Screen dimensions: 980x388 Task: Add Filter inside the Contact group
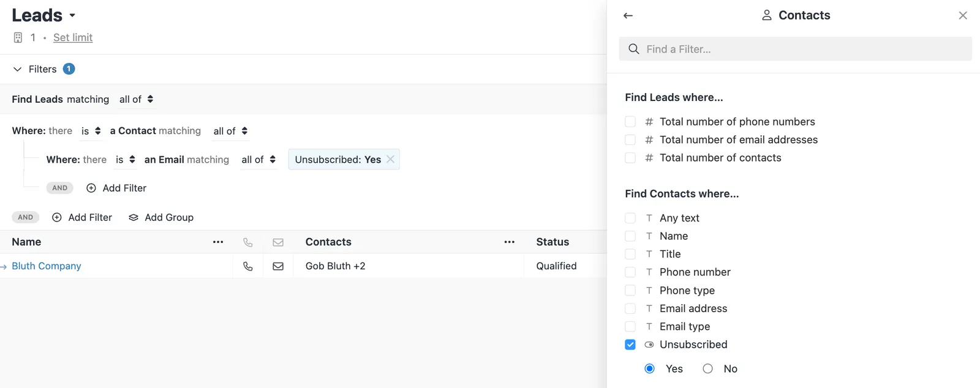pyautogui.click(x=116, y=188)
